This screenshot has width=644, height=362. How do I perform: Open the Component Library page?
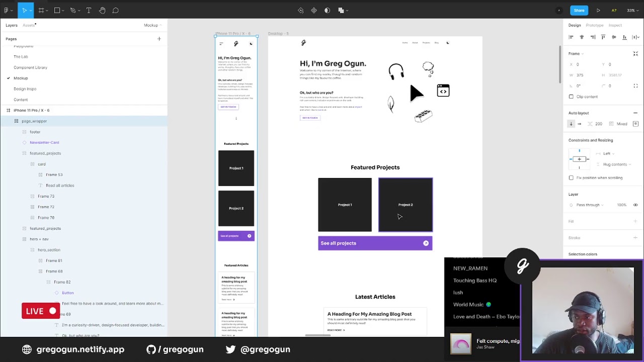click(x=30, y=67)
